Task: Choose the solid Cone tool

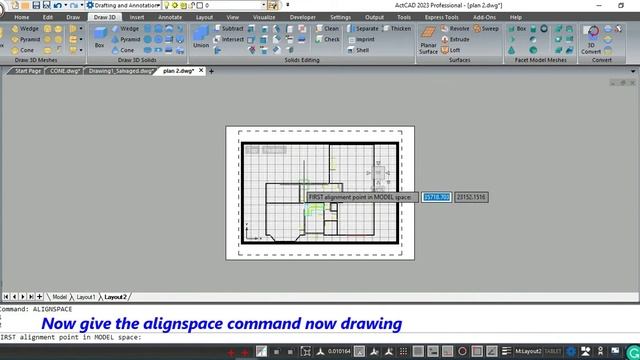Action: click(123, 50)
